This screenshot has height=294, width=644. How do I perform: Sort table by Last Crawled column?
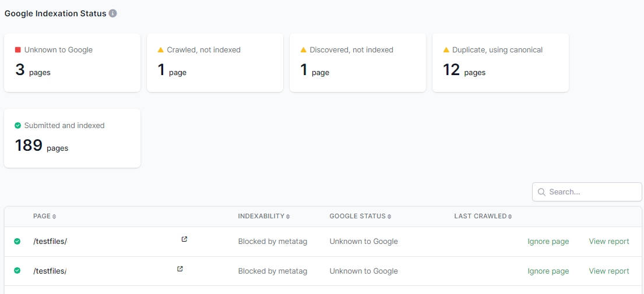pos(483,217)
